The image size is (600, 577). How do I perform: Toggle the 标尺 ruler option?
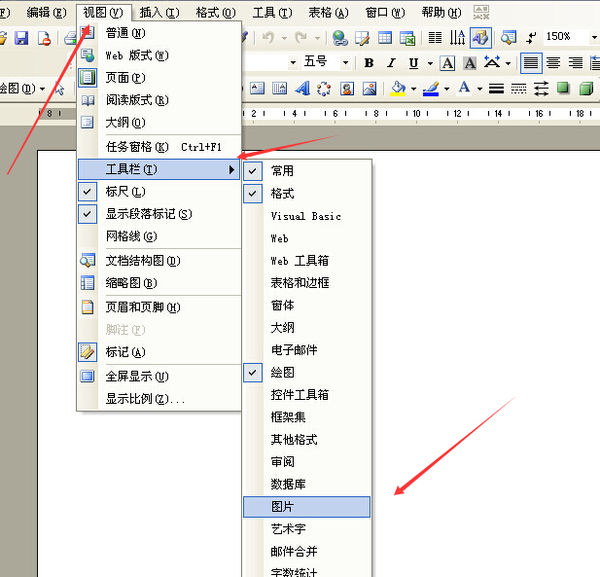[159, 192]
